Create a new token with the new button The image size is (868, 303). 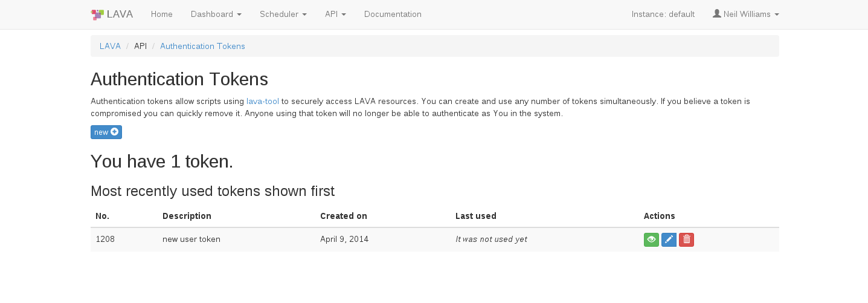tap(106, 132)
